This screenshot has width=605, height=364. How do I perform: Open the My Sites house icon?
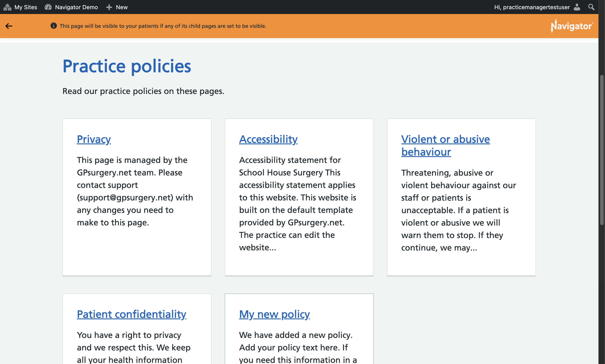click(x=7, y=7)
